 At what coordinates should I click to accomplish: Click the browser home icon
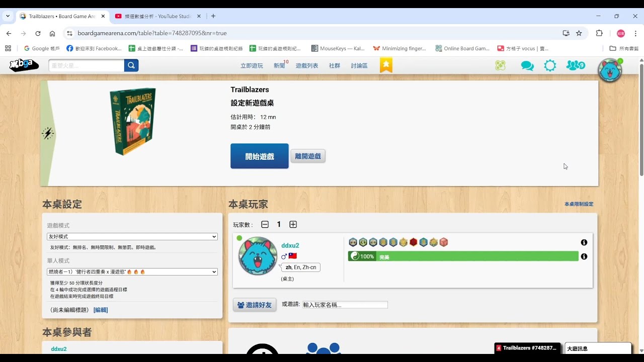coord(52,33)
